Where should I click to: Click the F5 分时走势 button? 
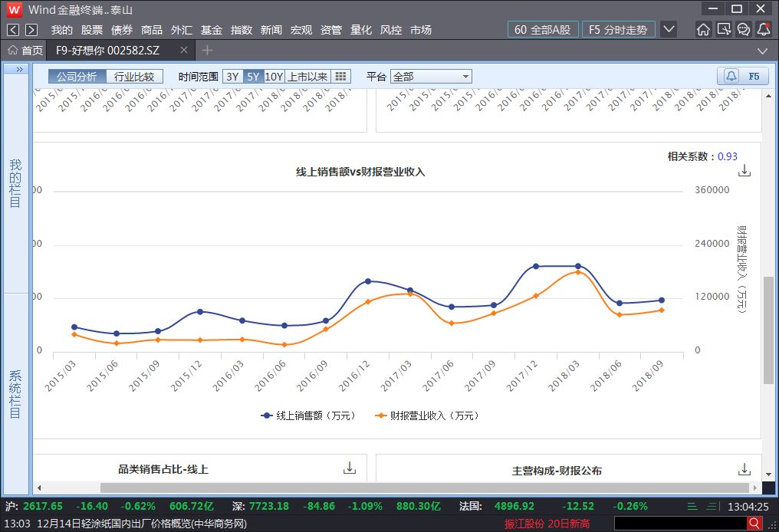tap(618, 30)
